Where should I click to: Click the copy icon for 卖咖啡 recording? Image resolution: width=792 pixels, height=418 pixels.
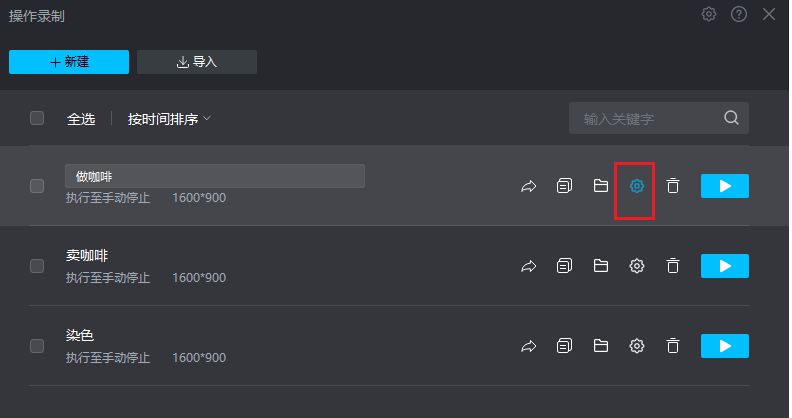(x=565, y=266)
